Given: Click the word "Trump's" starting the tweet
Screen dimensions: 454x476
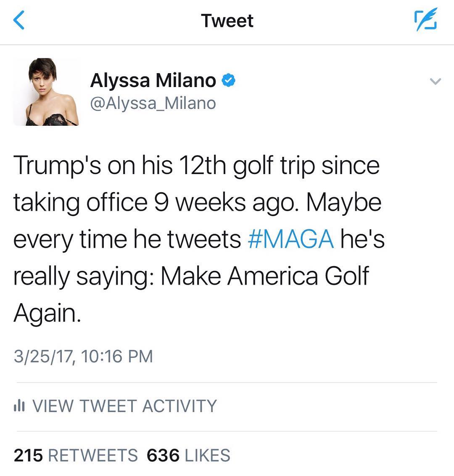Looking at the screenshot, I should point(57,165).
